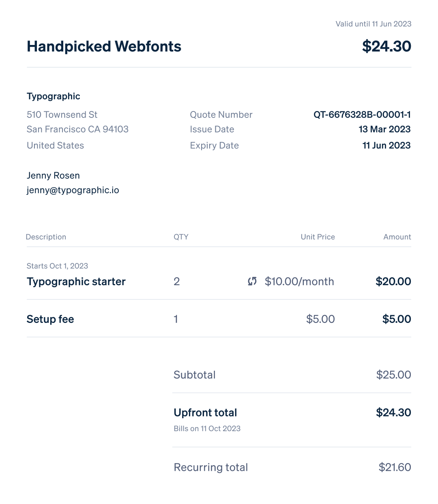Click the recurring arrows icon beside $10.00/month
This screenshot has height=504, width=438.
(x=252, y=281)
